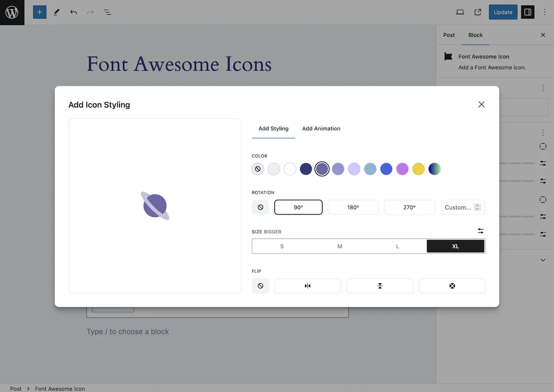Viewport: 554px width, 392px height.
Task: Open the first sidebar panel options menu
Action: click(x=543, y=88)
